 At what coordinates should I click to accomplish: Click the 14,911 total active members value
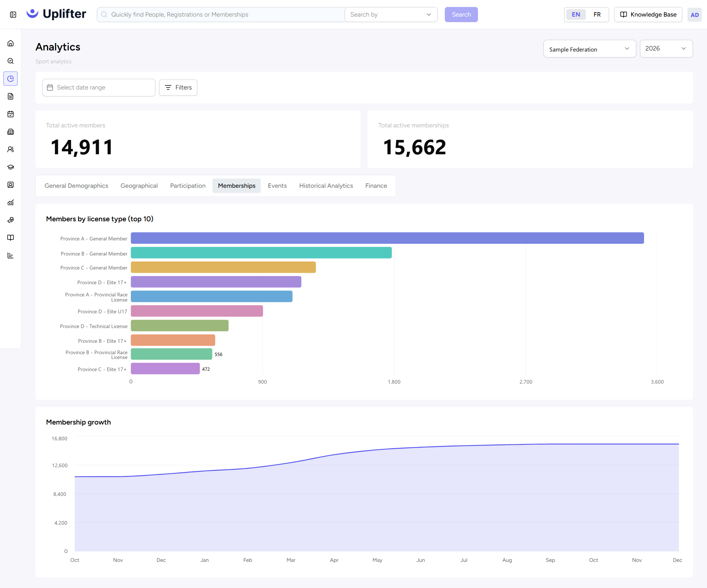click(x=82, y=147)
